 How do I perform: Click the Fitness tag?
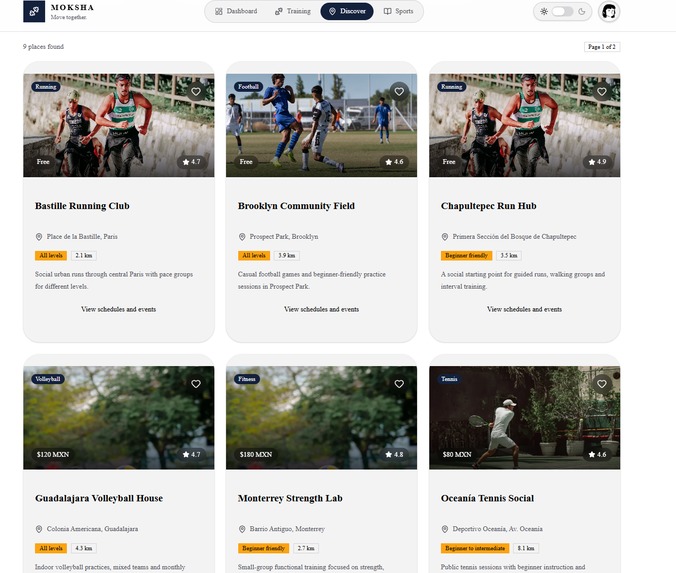click(247, 379)
